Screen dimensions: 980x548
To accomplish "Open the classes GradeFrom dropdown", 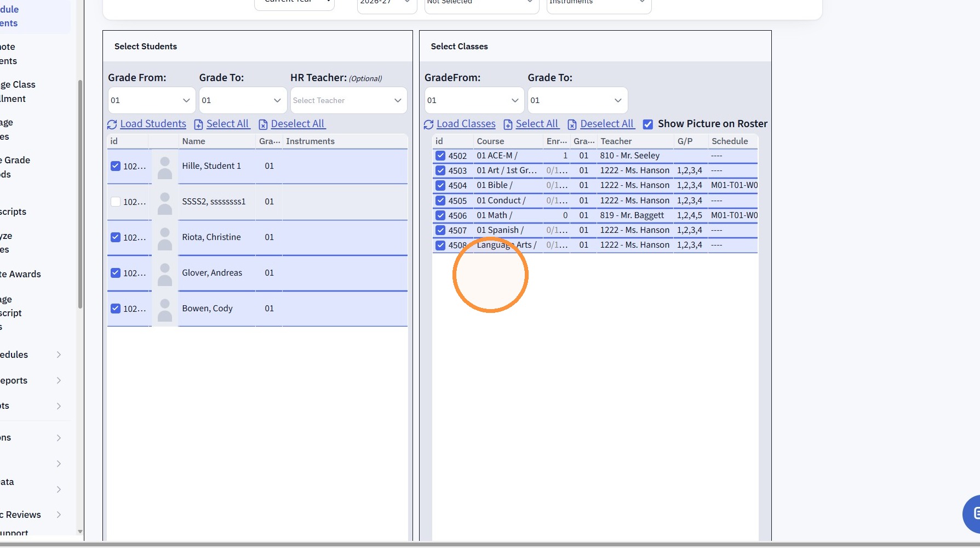I will tap(474, 100).
